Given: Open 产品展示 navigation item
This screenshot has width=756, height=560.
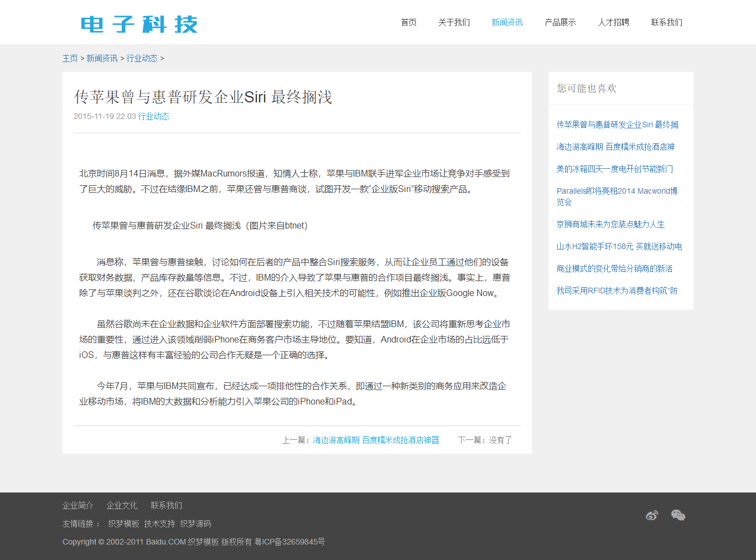Looking at the screenshot, I should pos(561,22).
